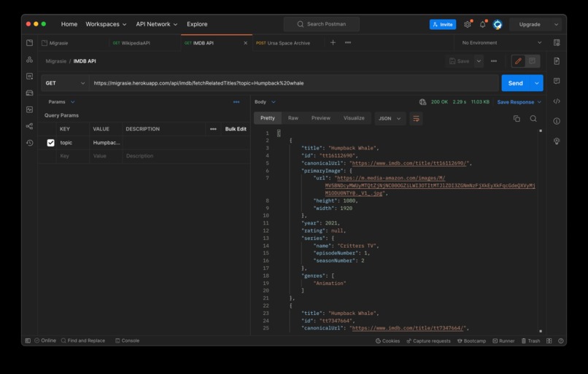The width and height of the screenshot is (588, 374).
Task: Click the Invite button
Action: point(443,24)
